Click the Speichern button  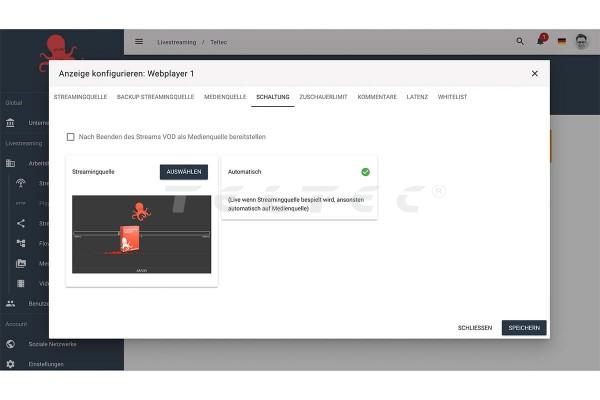tap(524, 328)
